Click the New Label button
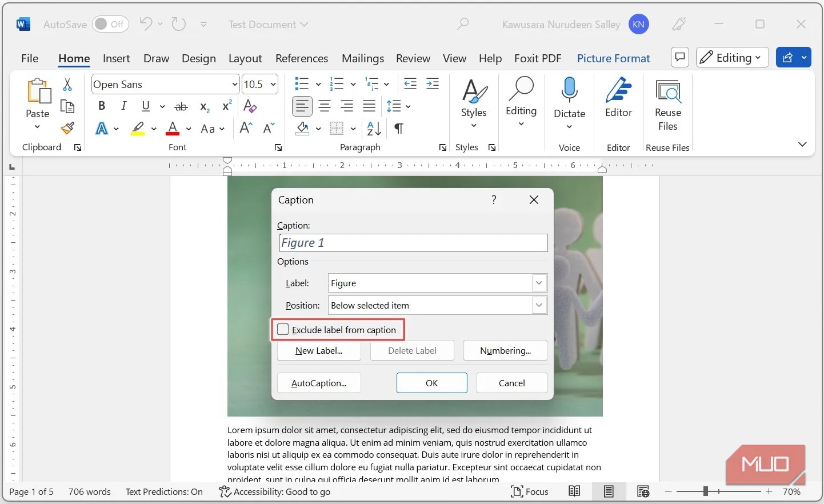This screenshot has width=824, height=504. (x=318, y=350)
